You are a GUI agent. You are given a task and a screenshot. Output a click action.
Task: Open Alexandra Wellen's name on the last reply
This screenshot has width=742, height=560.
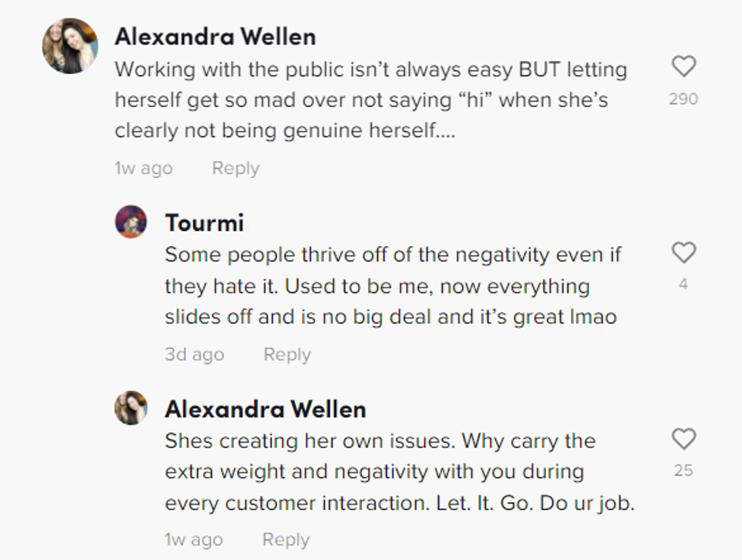point(265,409)
